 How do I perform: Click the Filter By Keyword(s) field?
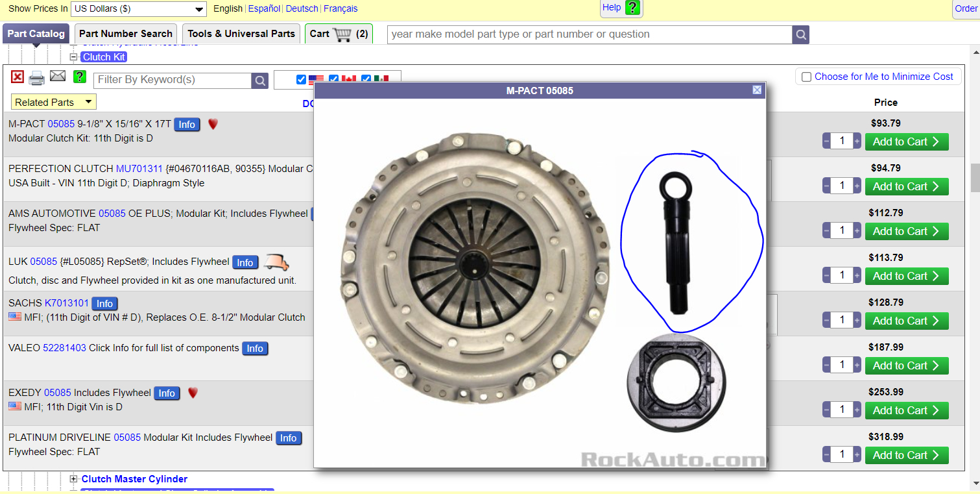click(173, 80)
